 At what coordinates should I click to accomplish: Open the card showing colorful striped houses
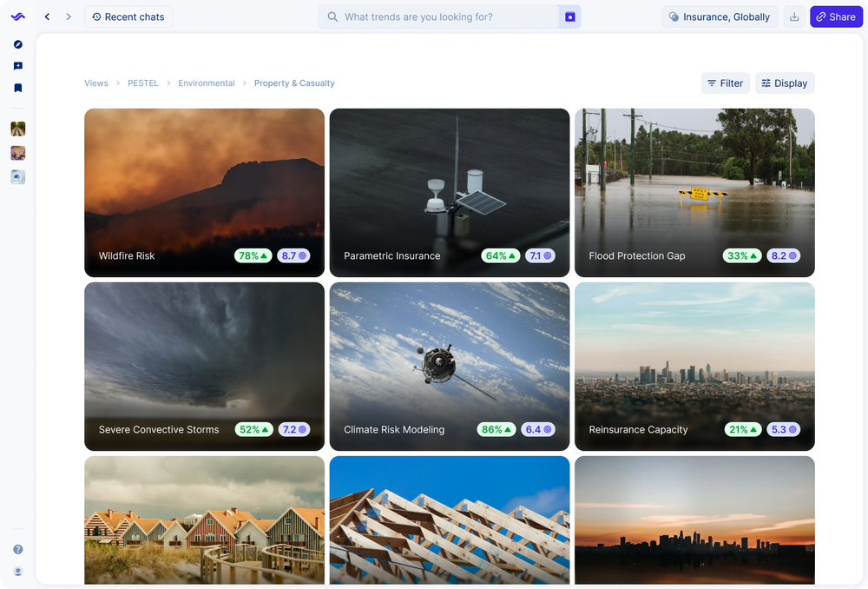coord(204,520)
